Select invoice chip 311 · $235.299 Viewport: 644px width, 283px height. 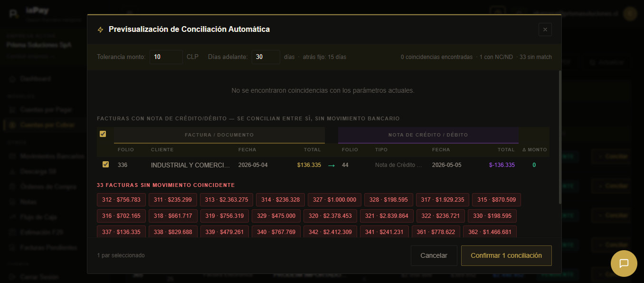point(173,200)
